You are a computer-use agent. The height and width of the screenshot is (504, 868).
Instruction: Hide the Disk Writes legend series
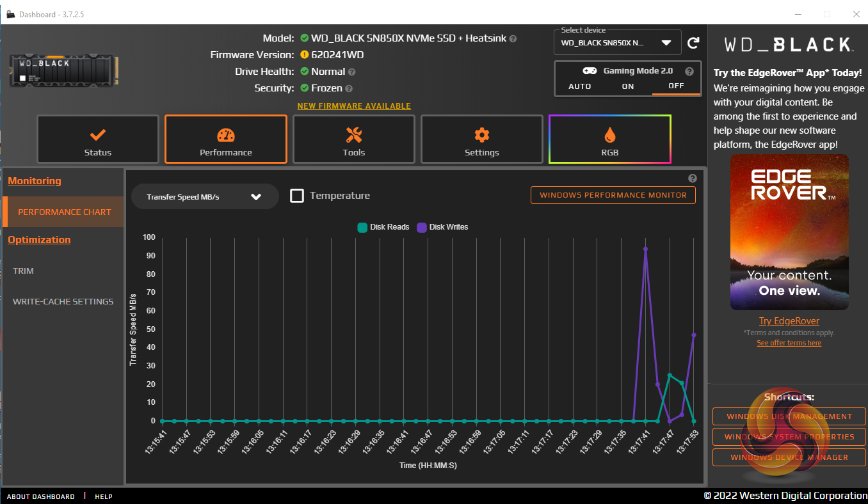tap(442, 227)
